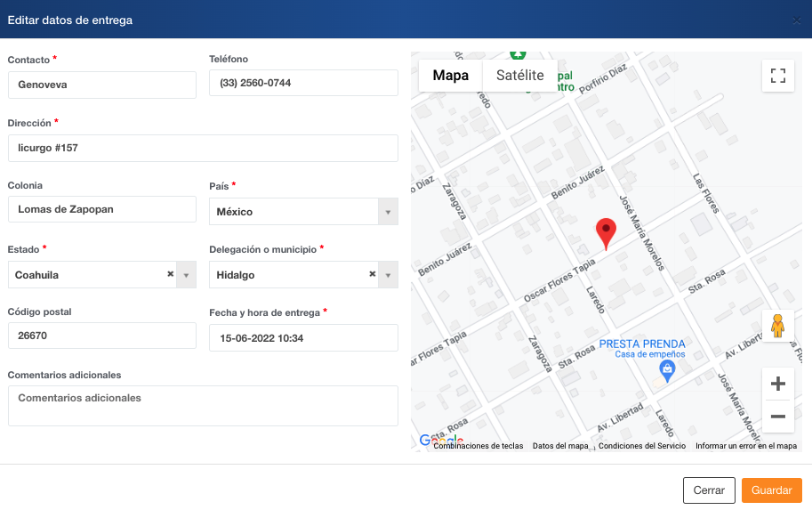Click the red location pin marker
This screenshot has height=510, width=812.
[606, 232]
